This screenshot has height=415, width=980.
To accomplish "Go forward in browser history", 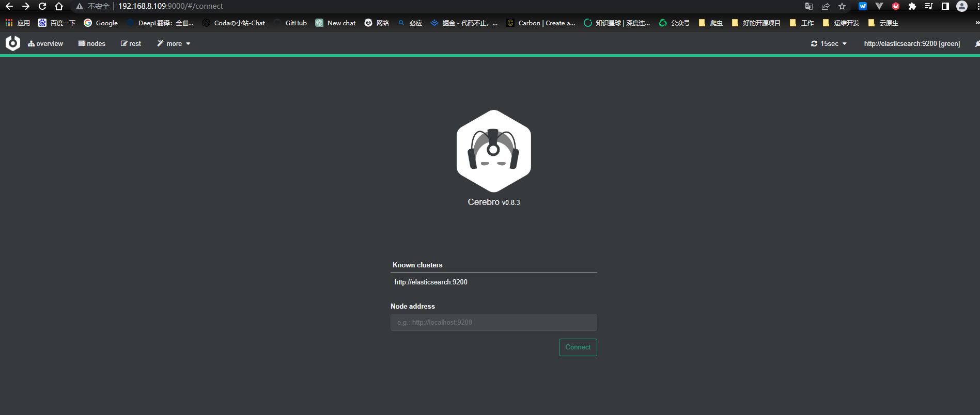I will pos(26,6).
